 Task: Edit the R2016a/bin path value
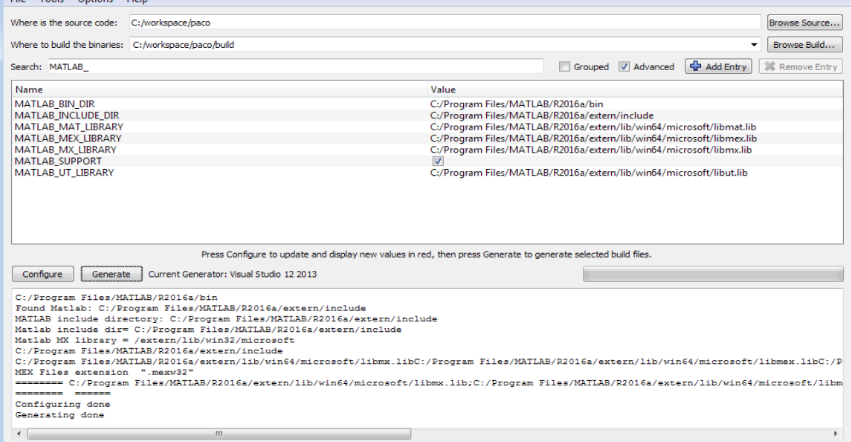coord(517,104)
